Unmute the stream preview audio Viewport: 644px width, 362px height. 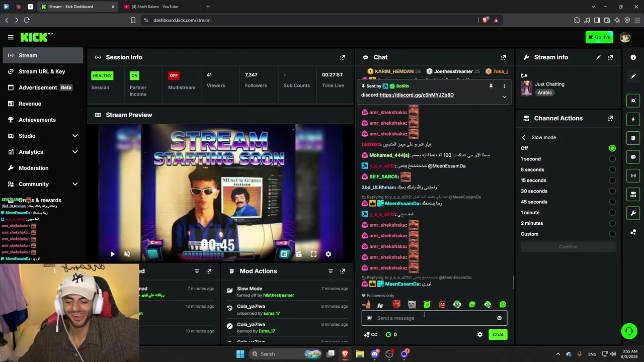click(x=127, y=254)
